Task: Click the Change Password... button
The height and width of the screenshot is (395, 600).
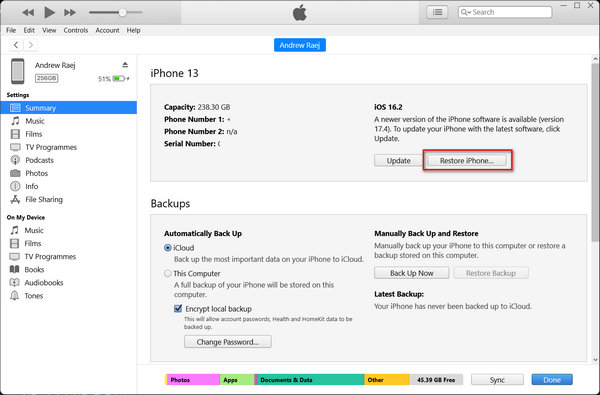Action: [x=228, y=342]
